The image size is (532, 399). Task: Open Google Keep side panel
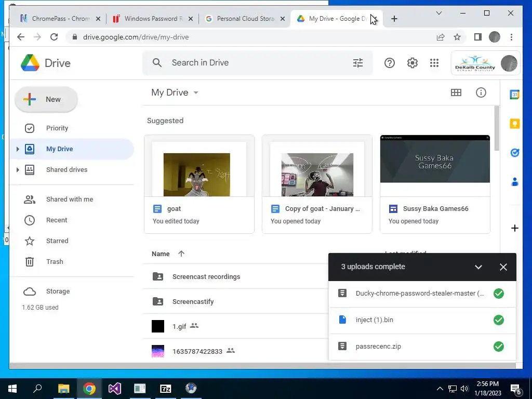tap(515, 124)
